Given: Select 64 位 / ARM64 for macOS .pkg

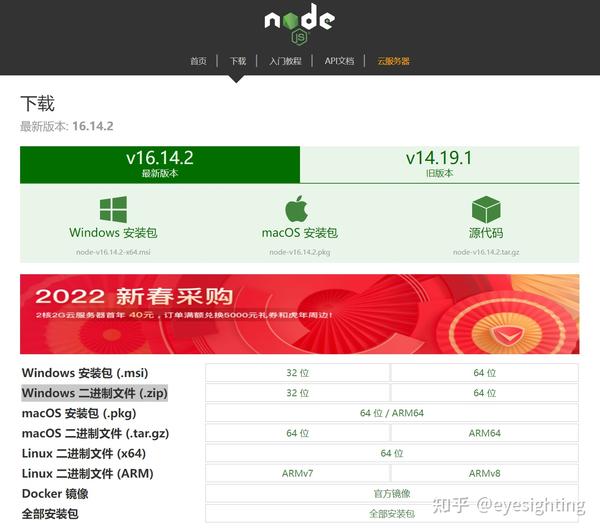Looking at the screenshot, I should coord(392,413).
